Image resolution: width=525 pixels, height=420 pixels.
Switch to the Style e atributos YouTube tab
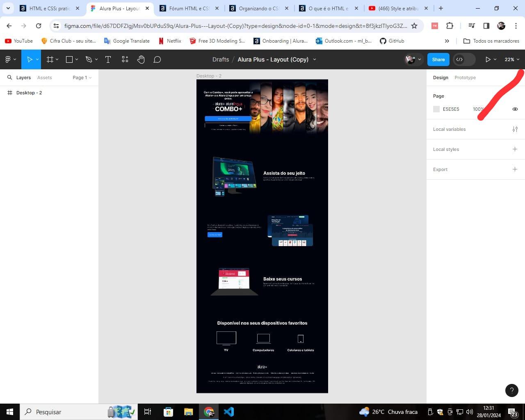point(398,8)
